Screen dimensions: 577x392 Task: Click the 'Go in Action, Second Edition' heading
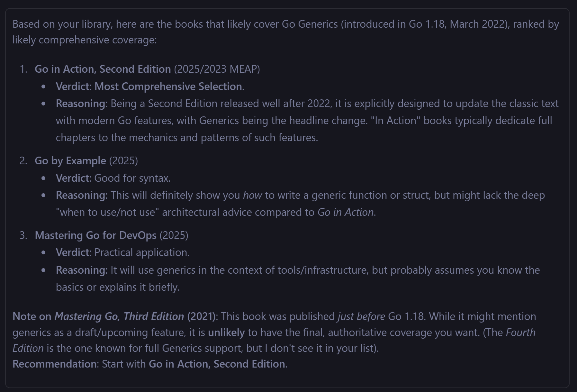[x=103, y=69]
